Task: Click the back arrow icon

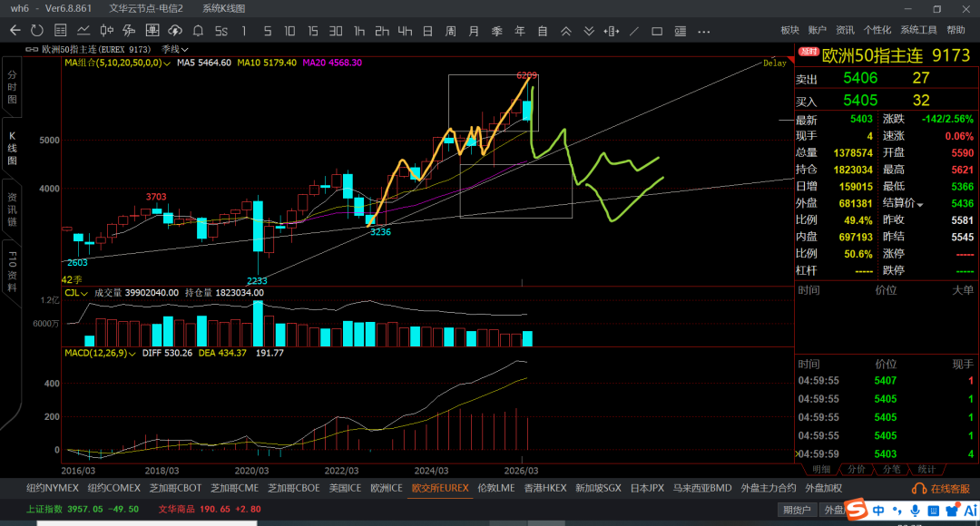Action: point(15,31)
